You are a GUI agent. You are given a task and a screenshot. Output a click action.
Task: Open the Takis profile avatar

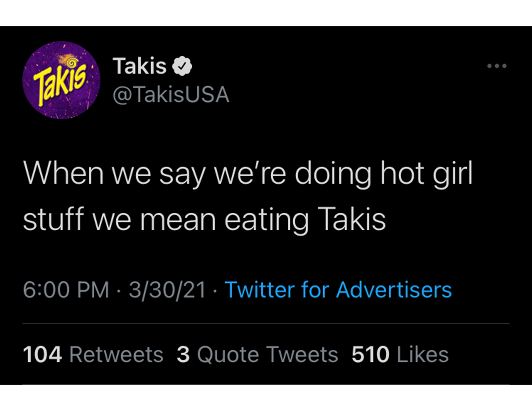[x=61, y=80]
